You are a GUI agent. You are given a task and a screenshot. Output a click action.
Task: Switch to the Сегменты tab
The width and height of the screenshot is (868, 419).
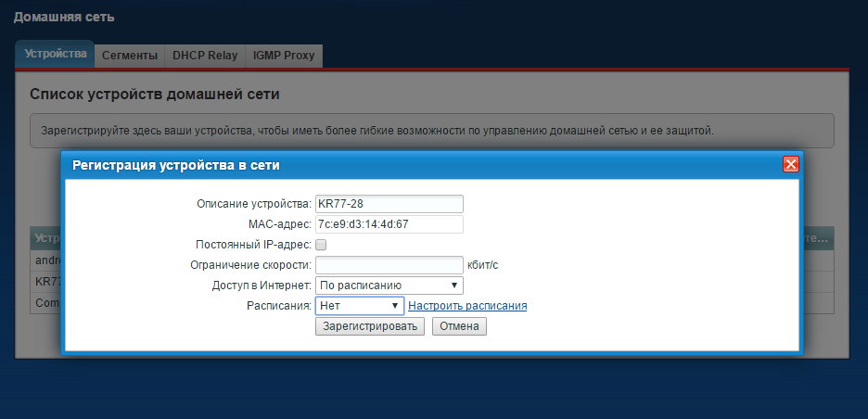pyautogui.click(x=130, y=56)
